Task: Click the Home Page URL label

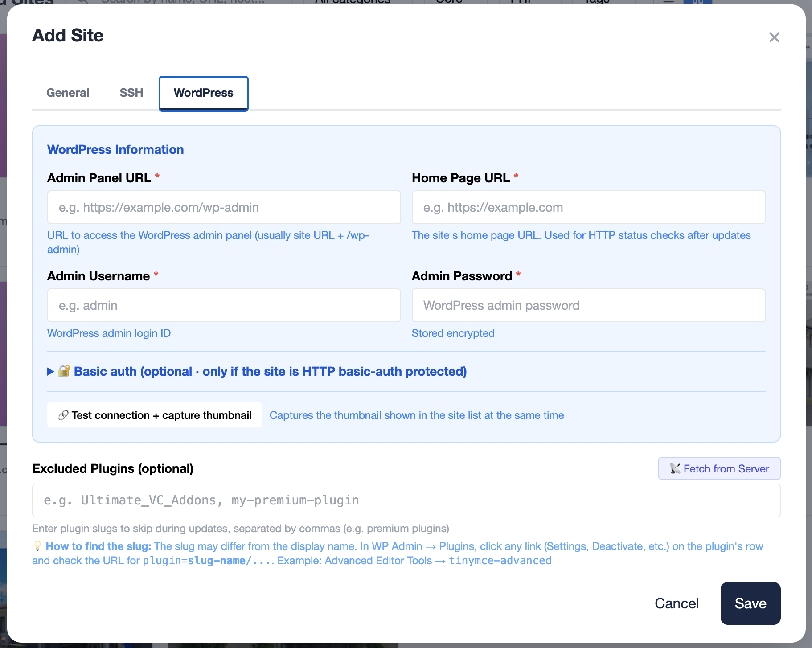Action: point(461,178)
